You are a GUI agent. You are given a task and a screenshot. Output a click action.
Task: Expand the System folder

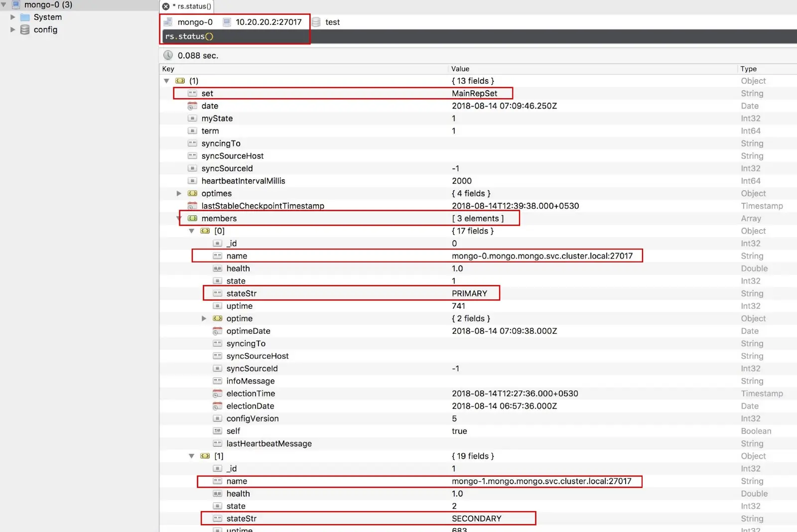coord(13,17)
